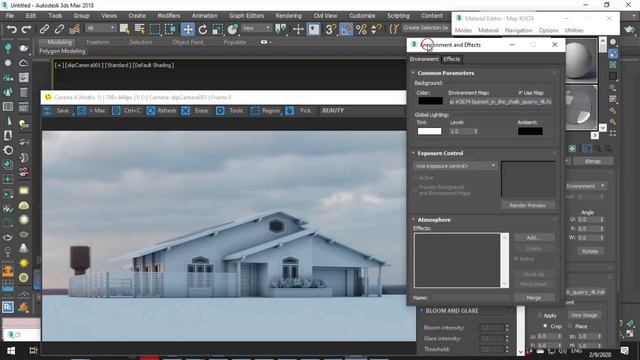Screen dimensions: 640x360
Task: Open Windows Task View
Action: tap(33, 351)
